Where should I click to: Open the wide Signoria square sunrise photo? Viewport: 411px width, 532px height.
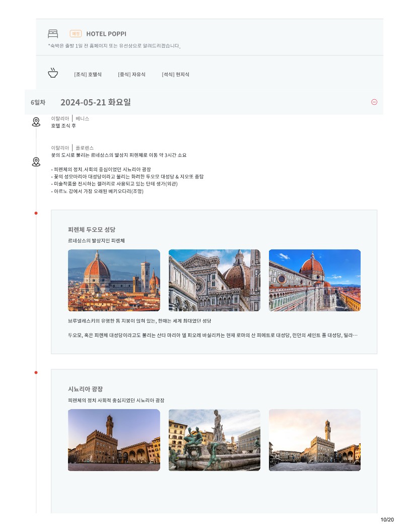click(315, 440)
